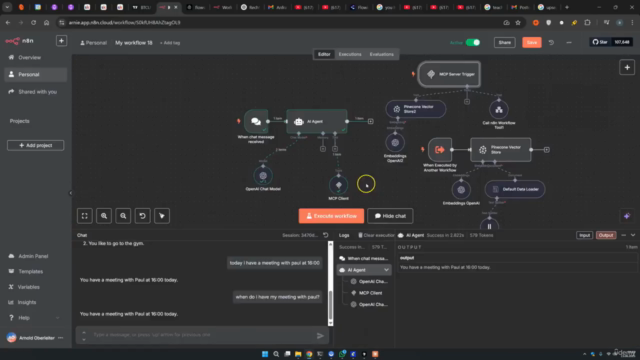Open the n8n home logo
Screen dimensions: 640x360
[19, 41]
